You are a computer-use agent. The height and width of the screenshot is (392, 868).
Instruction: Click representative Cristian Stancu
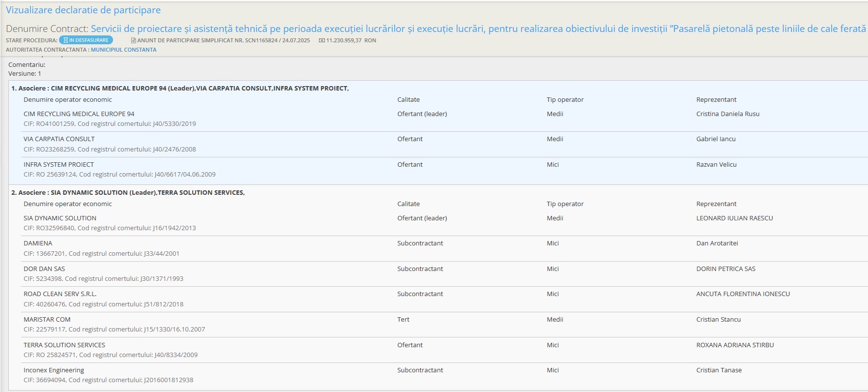coord(719,319)
